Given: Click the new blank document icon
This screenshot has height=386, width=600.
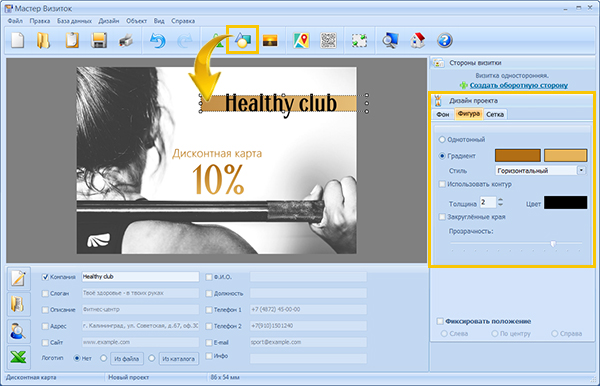Looking at the screenshot, I should [17, 40].
